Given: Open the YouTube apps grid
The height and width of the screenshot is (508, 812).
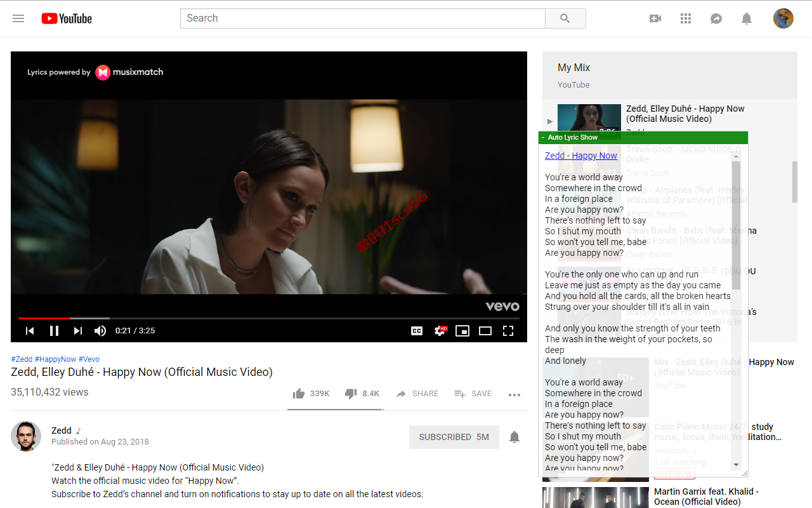Looking at the screenshot, I should (686, 18).
